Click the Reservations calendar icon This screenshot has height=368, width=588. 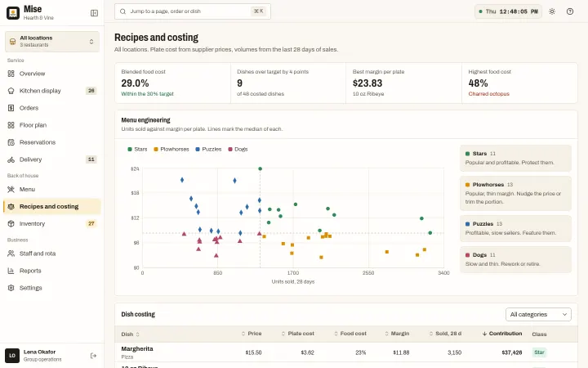pyautogui.click(x=11, y=142)
